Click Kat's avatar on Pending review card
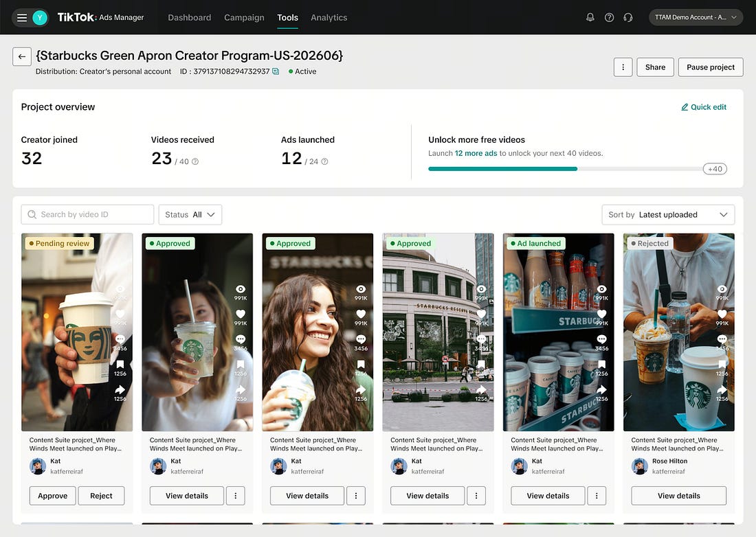756x537 pixels. pyautogui.click(x=38, y=466)
